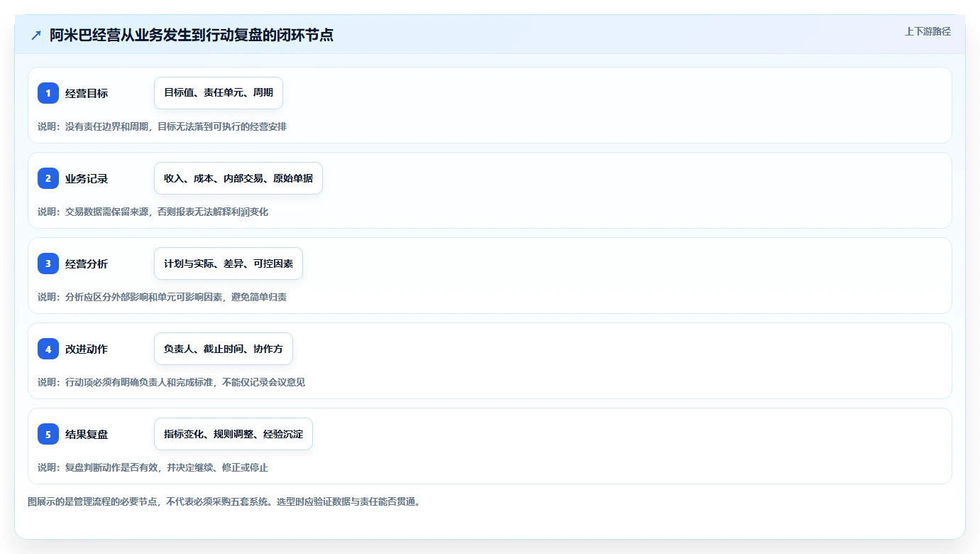
Task: Click the 经营目标 step title
Action: [87, 93]
